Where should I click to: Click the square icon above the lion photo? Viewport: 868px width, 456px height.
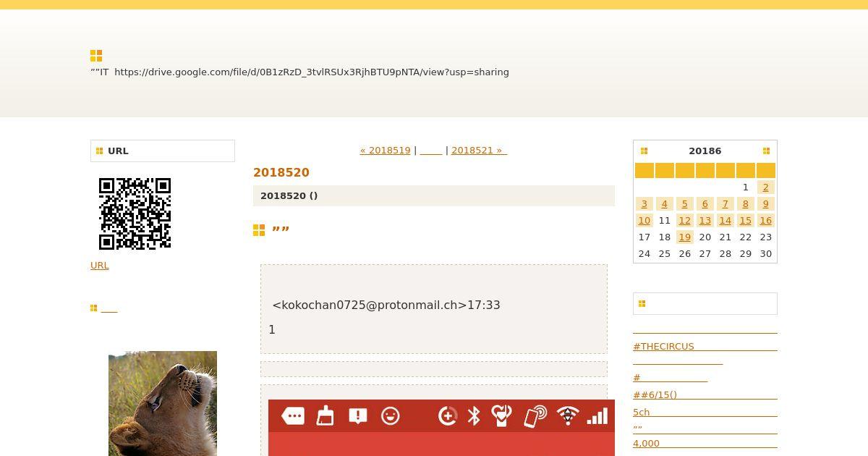click(94, 308)
